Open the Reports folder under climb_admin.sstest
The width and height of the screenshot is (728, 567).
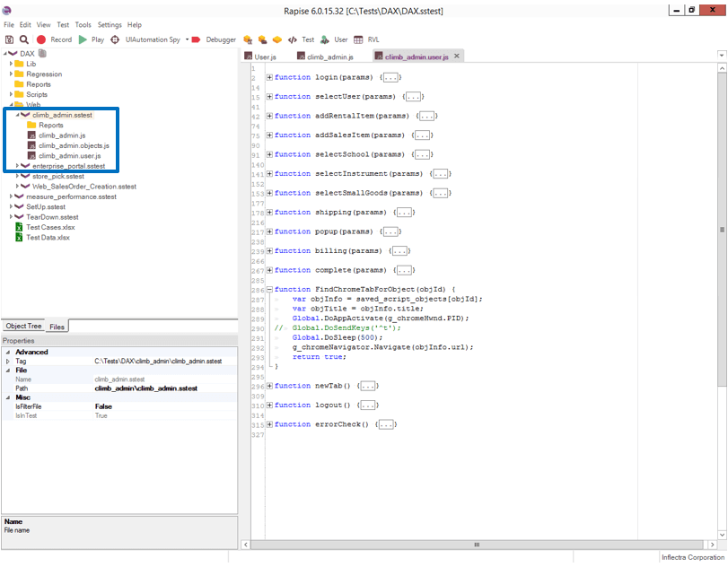pyautogui.click(x=50, y=126)
